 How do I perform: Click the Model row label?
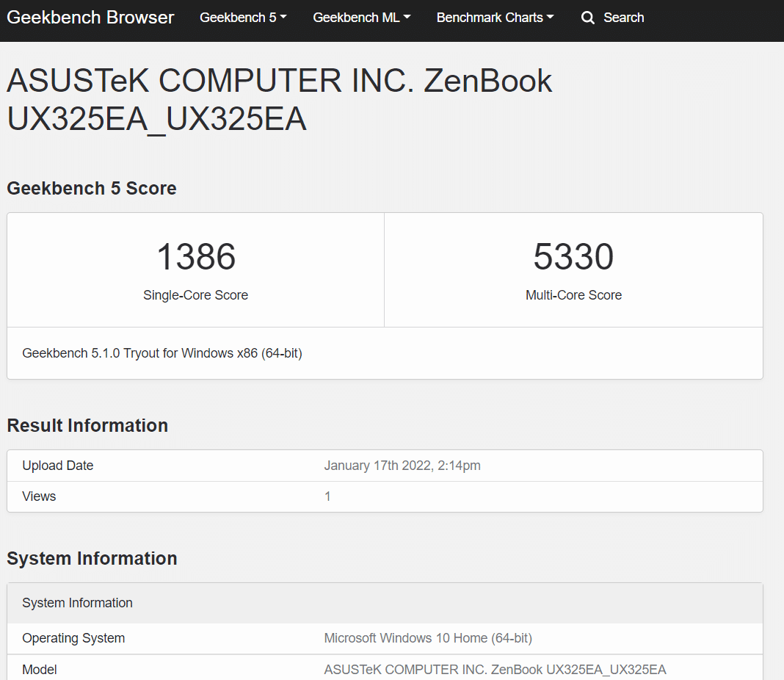[x=40, y=670]
